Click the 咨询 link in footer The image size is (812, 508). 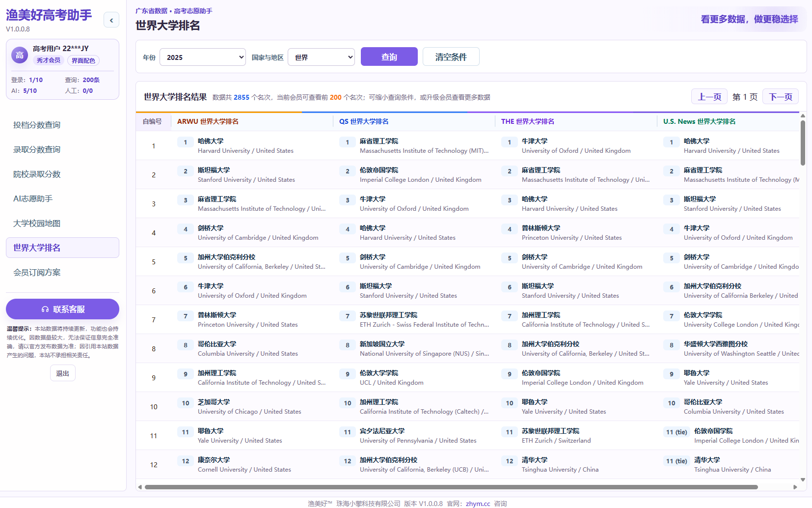coord(500,504)
